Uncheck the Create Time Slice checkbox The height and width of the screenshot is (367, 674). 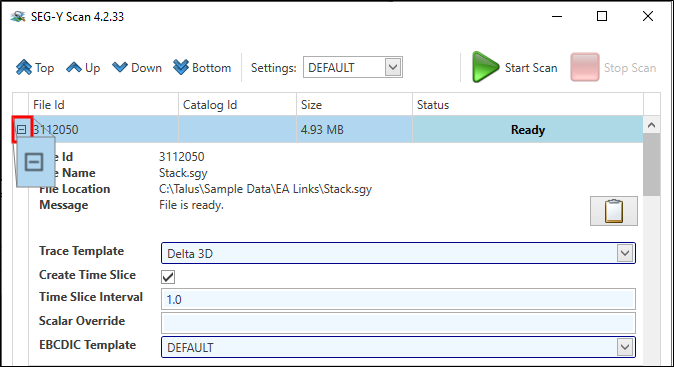pyautogui.click(x=168, y=277)
